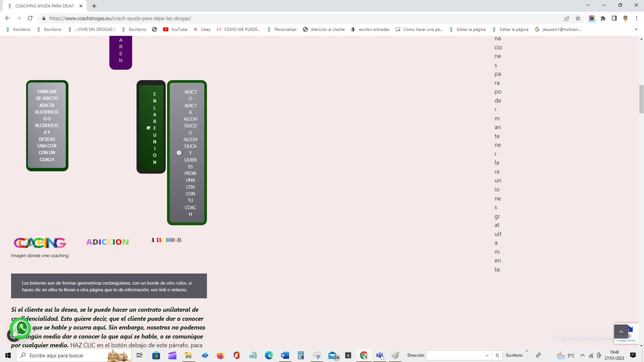
Task: Open the 'COMO ME PUEDE...' bookmark
Action: point(238,29)
